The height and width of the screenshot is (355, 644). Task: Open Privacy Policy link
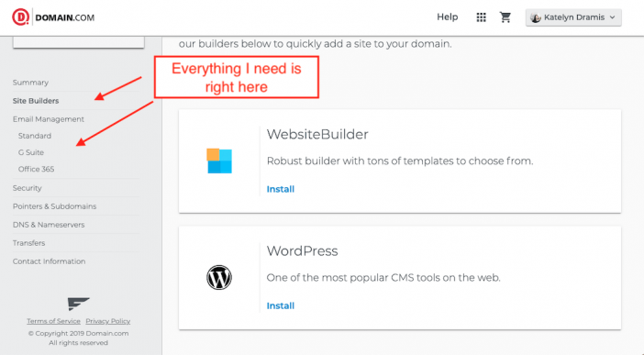(x=108, y=321)
